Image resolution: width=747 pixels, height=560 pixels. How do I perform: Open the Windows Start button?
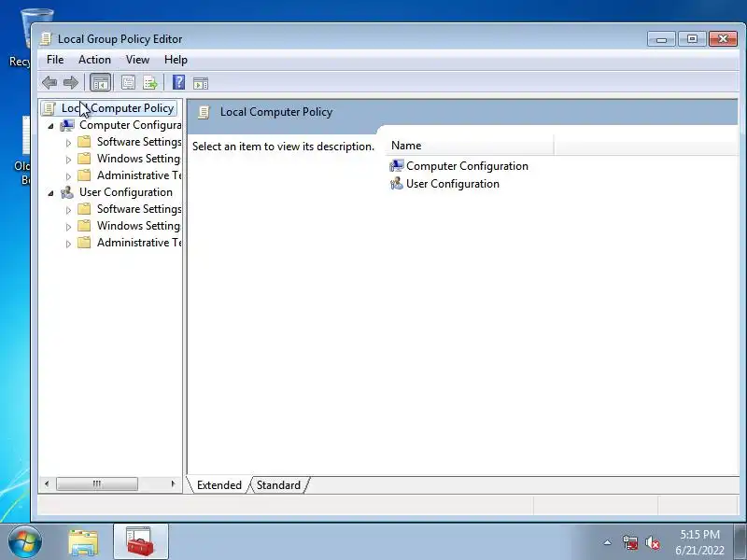25,542
